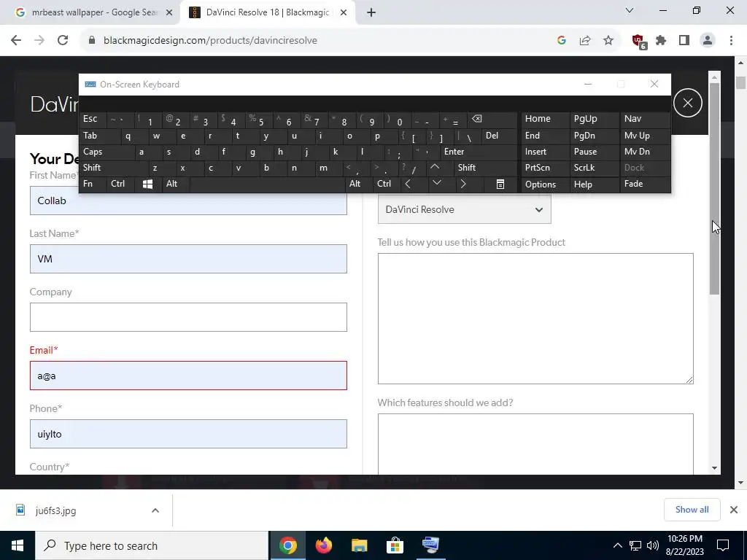The width and height of the screenshot is (747, 560).
Task: Open the ju6fs3.jpg downloaded file
Action: coord(55,510)
